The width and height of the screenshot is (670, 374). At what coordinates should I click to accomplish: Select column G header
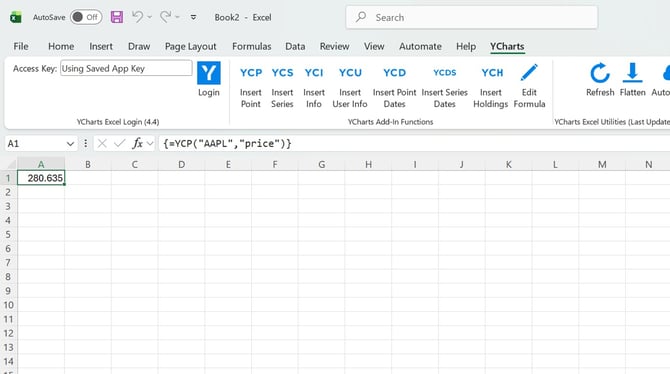click(321, 165)
